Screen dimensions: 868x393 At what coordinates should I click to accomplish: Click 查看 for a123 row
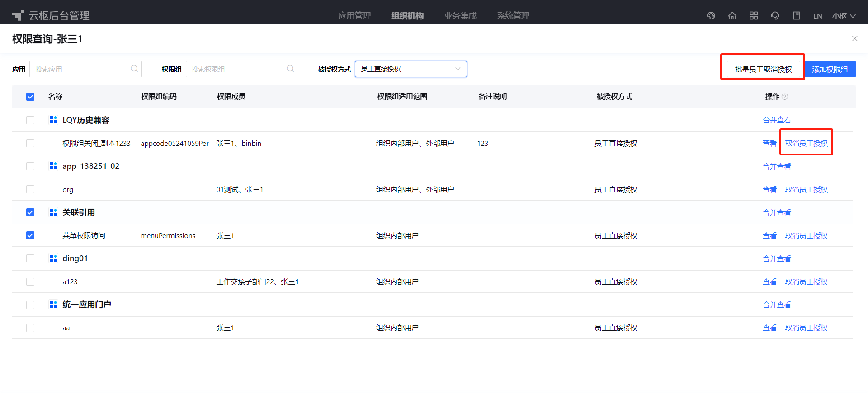click(769, 281)
